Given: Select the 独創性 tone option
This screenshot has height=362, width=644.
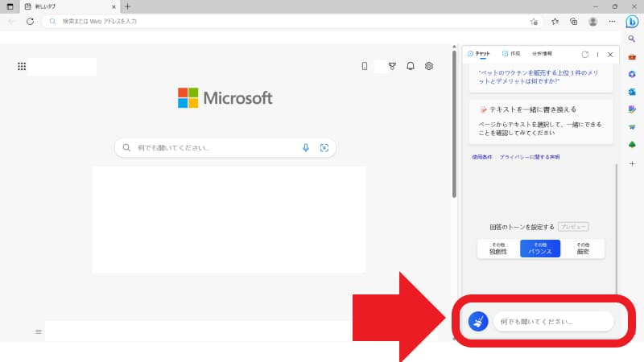Looking at the screenshot, I should (x=498, y=249).
